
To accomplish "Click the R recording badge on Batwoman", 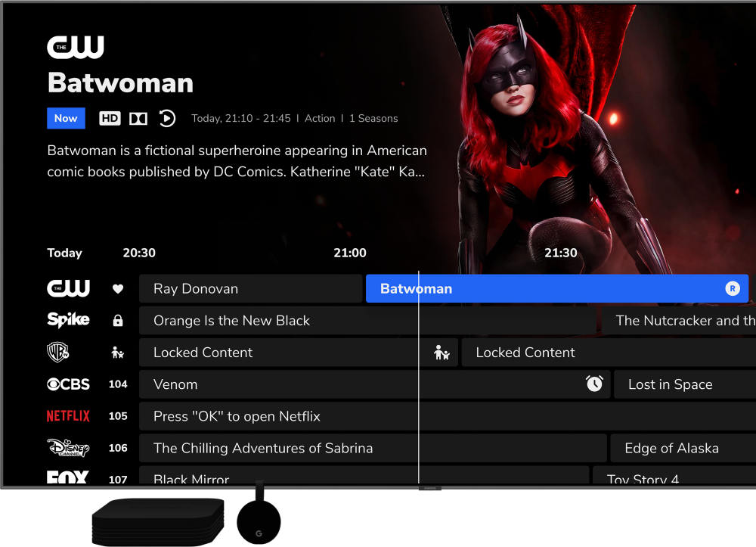I will 733,288.
